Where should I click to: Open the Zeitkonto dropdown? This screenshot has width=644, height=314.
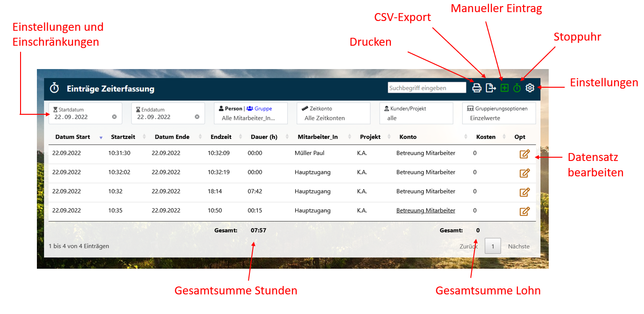[333, 114]
